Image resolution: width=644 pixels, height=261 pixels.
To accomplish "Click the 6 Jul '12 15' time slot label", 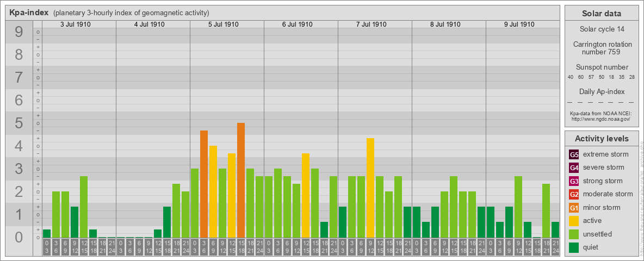I will coord(306,247).
